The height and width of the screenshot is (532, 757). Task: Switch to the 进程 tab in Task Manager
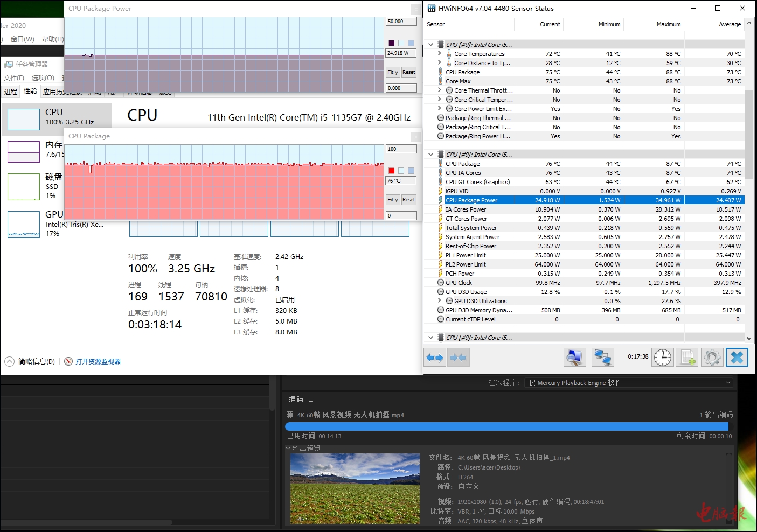click(11, 92)
